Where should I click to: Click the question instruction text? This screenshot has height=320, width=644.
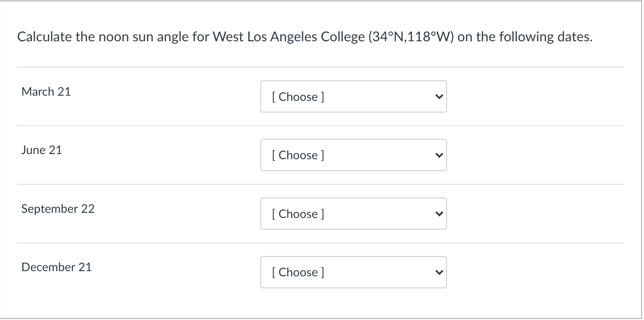[x=305, y=37]
